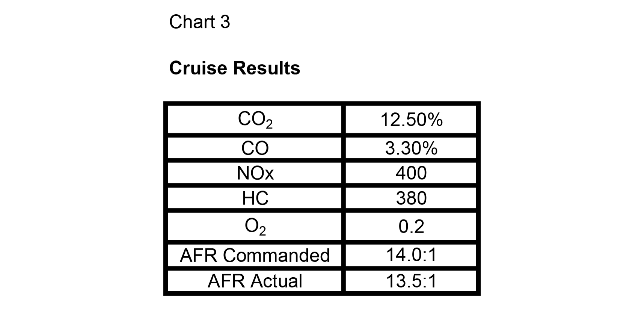The image size is (644, 310).
Task: Click the word Commanded in table
Action: (276, 255)
